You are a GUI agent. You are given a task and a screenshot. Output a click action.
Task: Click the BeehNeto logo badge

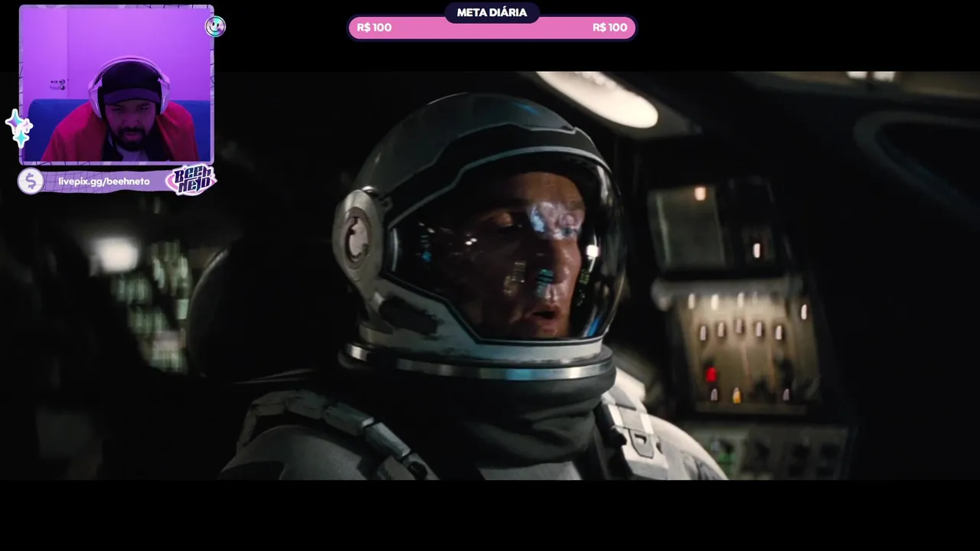191,181
